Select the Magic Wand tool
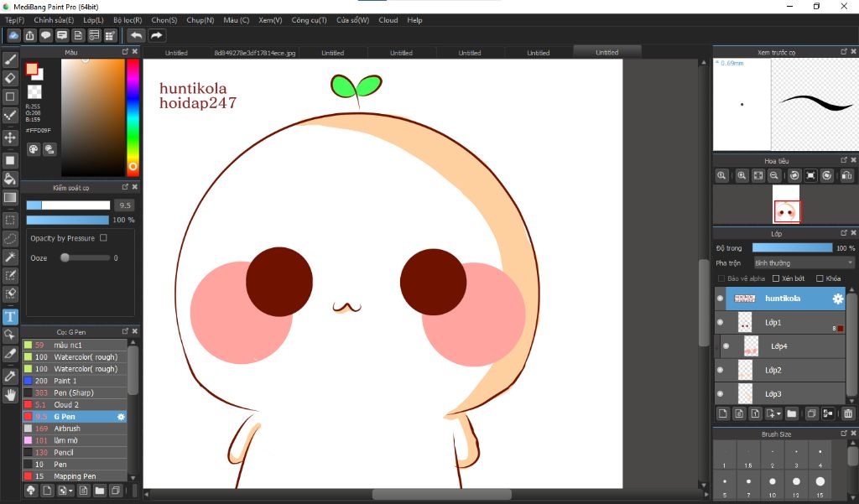The width and height of the screenshot is (859, 504). pyautogui.click(x=10, y=257)
